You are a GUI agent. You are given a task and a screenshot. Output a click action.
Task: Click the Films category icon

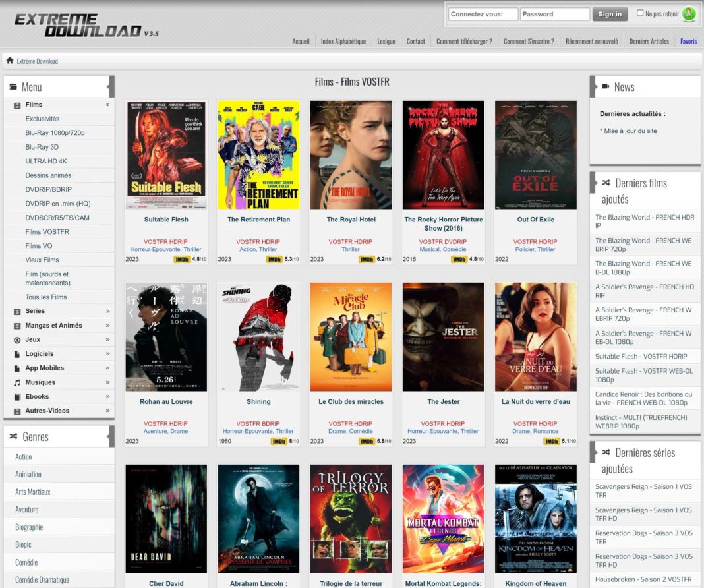17,105
